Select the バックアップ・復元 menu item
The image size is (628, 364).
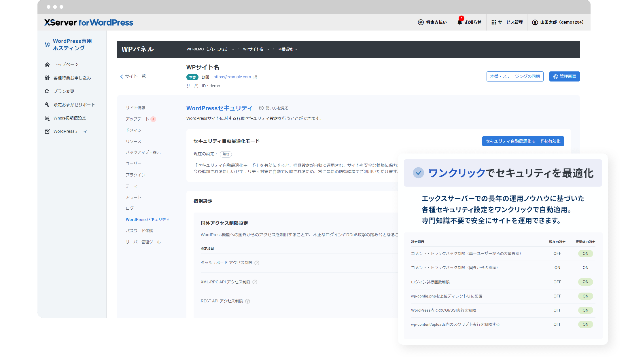(143, 152)
